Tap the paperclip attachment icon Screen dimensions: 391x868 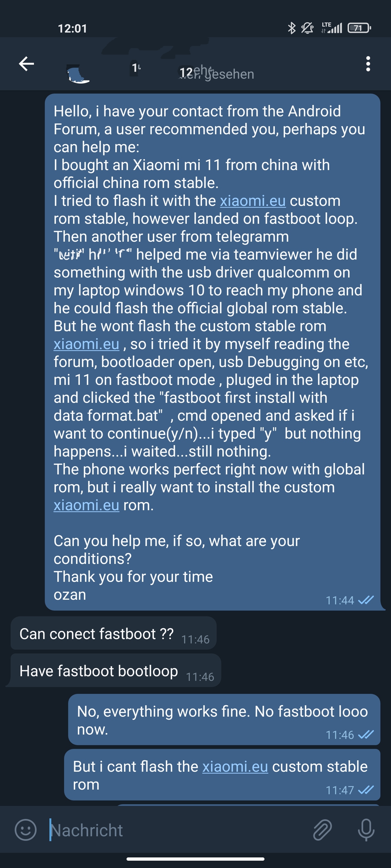coord(323,830)
